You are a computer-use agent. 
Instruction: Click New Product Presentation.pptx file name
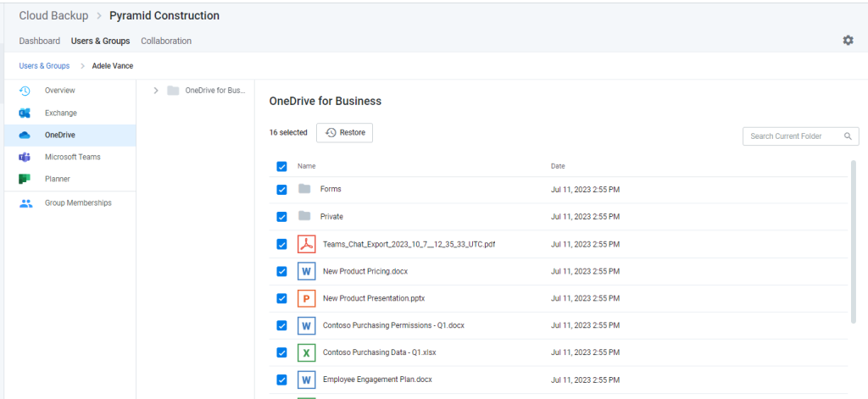pos(374,298)
